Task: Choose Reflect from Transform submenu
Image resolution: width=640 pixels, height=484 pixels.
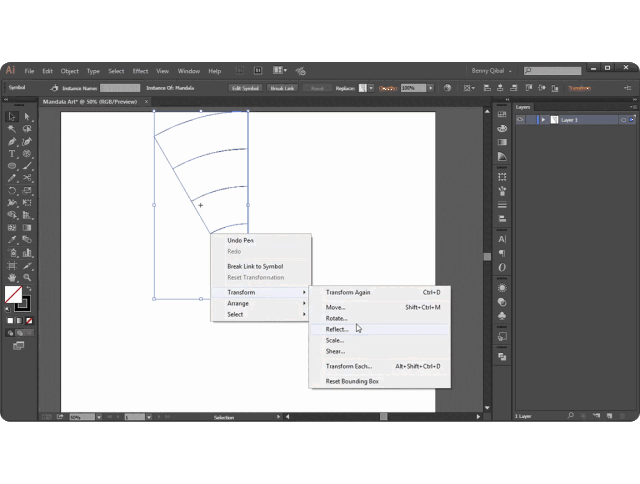Action: click(x=380, y=329)
